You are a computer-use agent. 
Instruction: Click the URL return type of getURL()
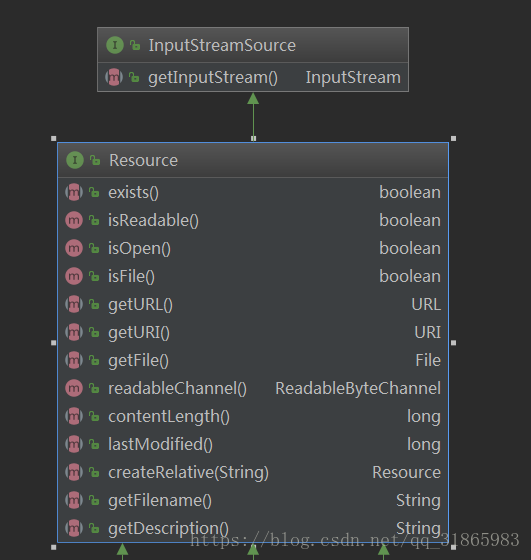tap(426, 304)
